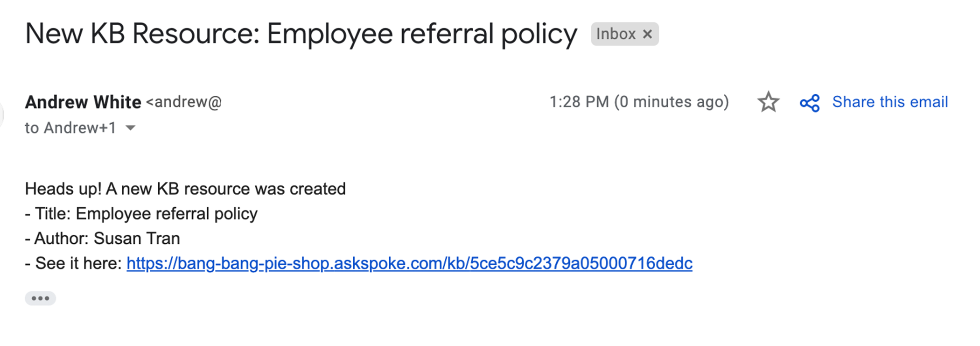Open the Share this email link

[890, 102]
